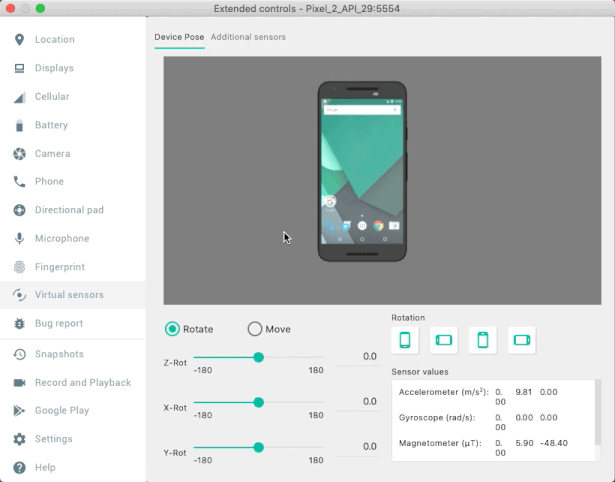
Task: Open the Google Play section
Action: 73,411
